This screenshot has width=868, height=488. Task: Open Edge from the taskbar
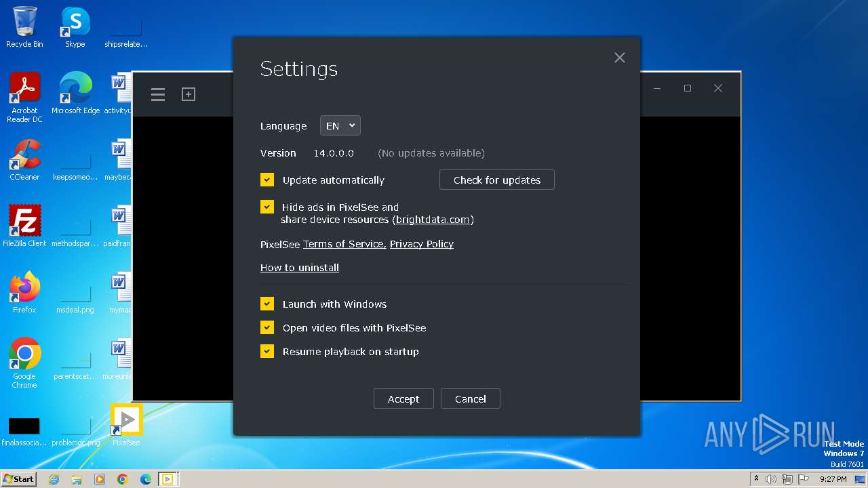pos(146,479)
